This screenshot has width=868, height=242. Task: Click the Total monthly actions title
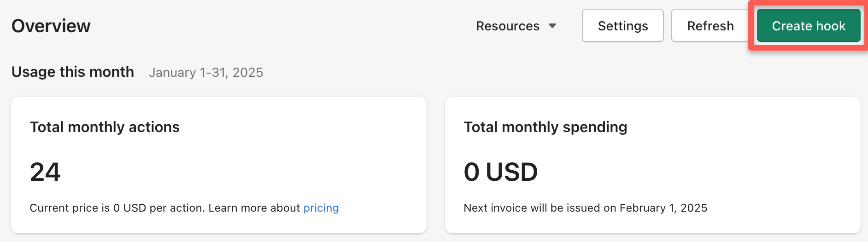pyautogui.click(x=105, y=127)
